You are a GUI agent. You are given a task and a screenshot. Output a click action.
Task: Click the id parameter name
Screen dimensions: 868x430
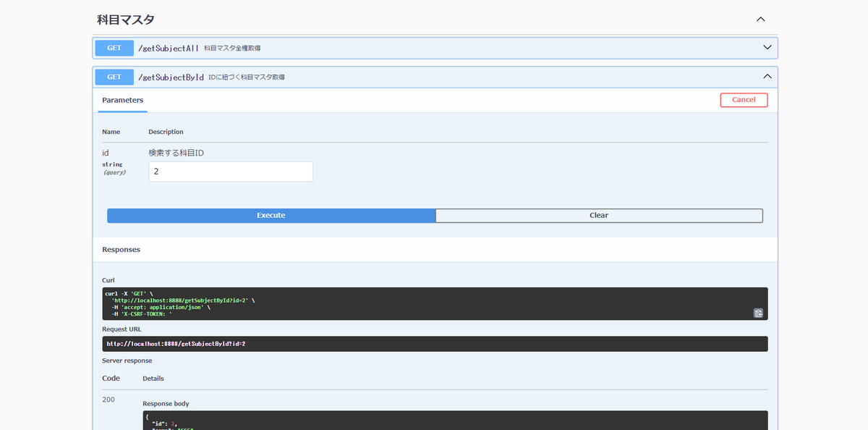click(106, 153)
